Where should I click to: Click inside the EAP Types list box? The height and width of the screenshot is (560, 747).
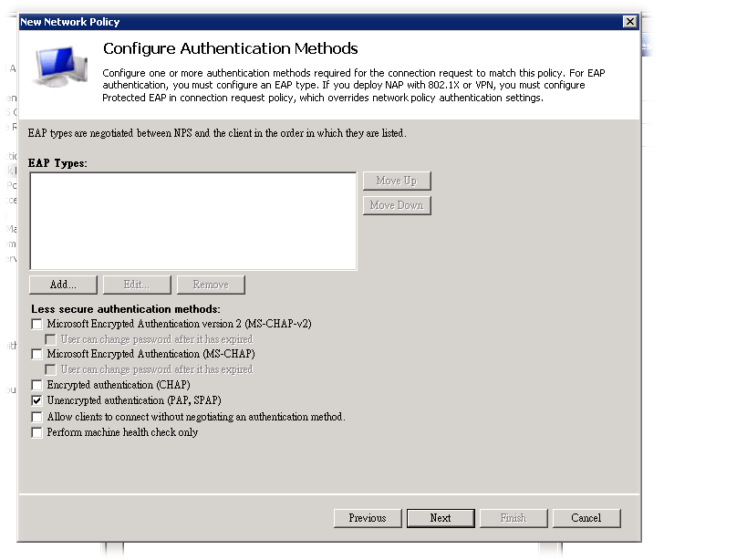[x=192, y=221]
